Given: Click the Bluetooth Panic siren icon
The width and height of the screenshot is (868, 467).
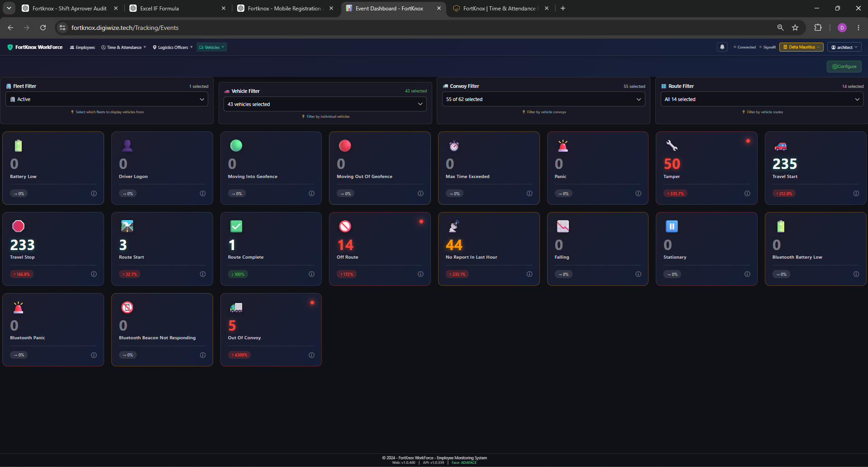Looking at the screenshot, I should click(18, 307).
